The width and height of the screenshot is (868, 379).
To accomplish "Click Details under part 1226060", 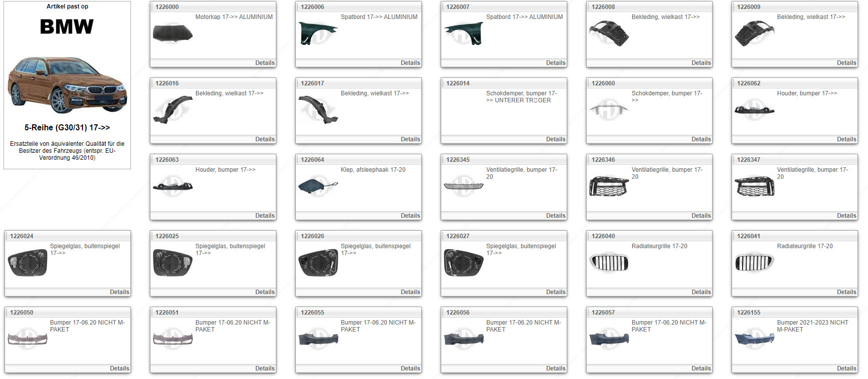I will (x=701, y=139).
